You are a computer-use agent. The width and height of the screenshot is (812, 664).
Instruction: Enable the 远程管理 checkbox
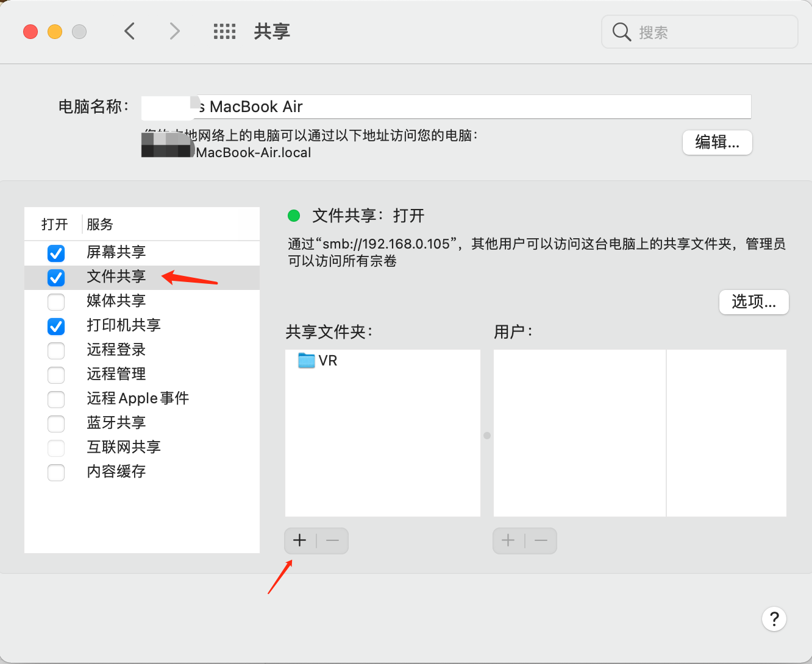pyautogui.click(x=56, y=375)
